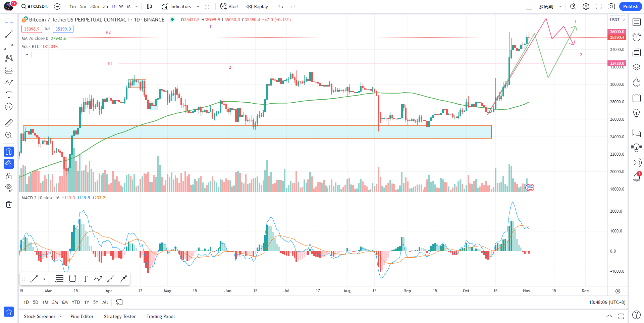This screenshot has height=323, width=644.
Task: Create an Alert
Action: click(229, 6)
